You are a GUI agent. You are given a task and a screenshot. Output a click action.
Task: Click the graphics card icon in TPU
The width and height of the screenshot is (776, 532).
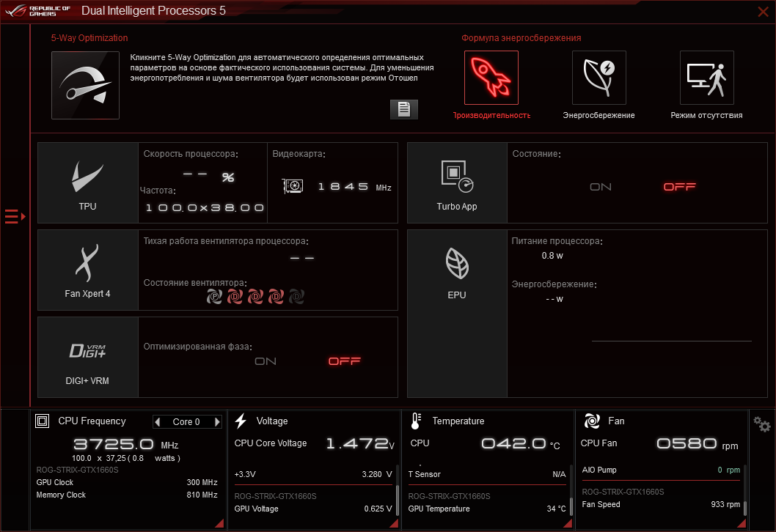pos(293,186)
